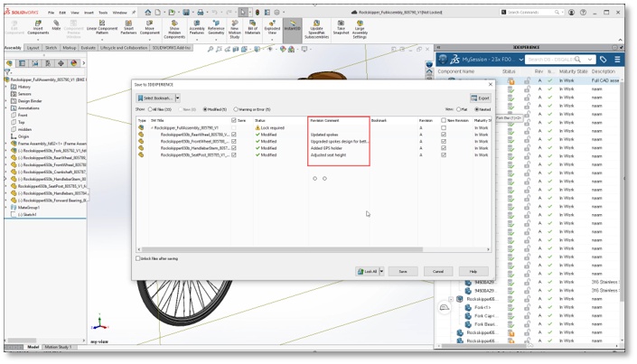Open the File menu
The image size is (637, 364).
pyautogui.click(x=52, y=13)
